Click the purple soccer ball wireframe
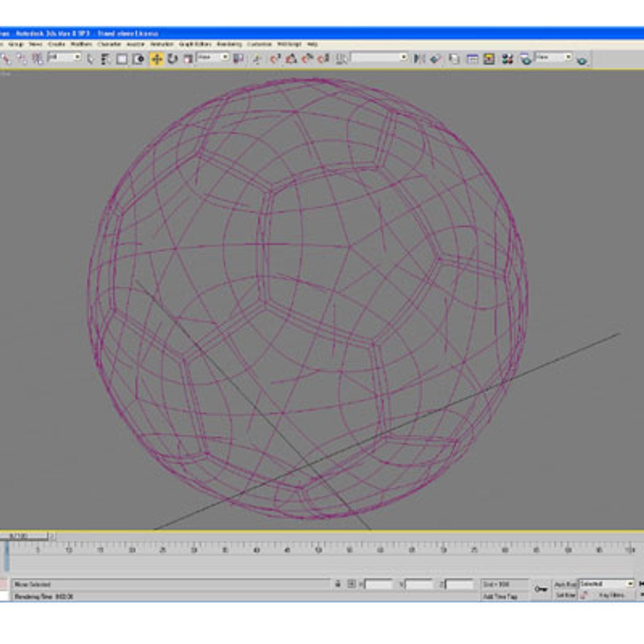 pos(307,299)
